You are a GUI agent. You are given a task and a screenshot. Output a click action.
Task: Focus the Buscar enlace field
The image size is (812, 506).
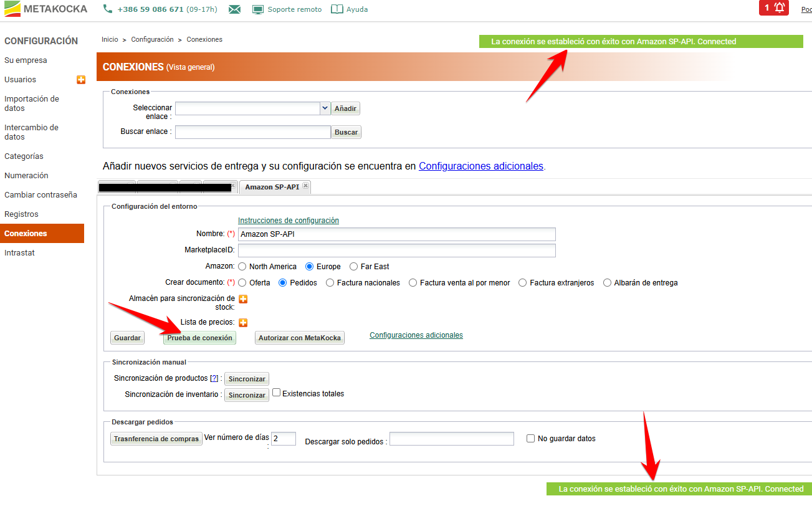click(253, 132)
